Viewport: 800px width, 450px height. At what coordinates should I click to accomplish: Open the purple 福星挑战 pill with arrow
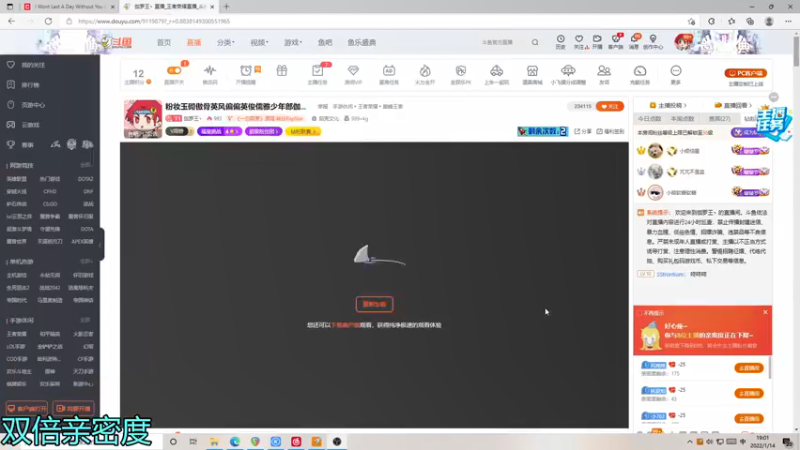[219, 132]
